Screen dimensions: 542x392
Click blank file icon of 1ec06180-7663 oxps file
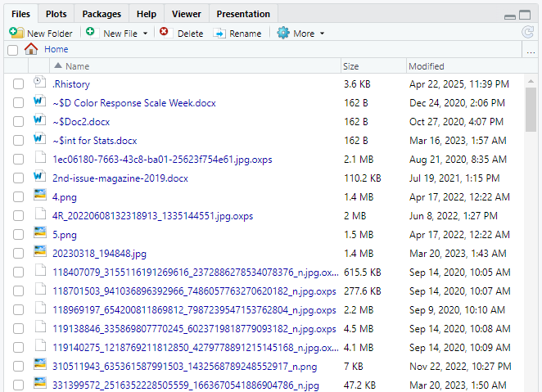coord(40,157)
